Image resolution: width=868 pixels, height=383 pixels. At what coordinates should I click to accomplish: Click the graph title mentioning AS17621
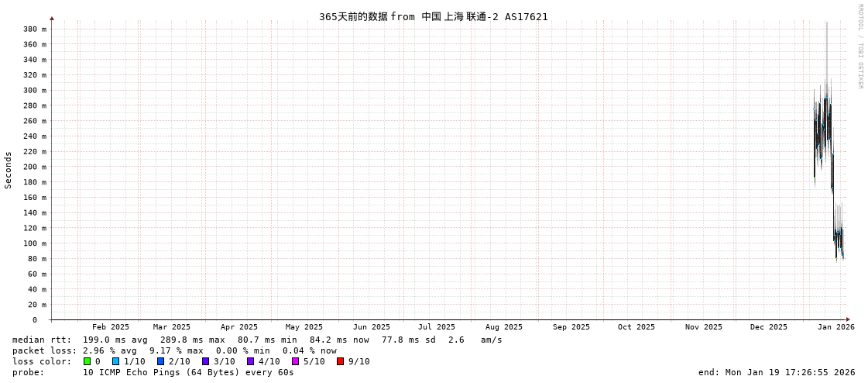[x=433, y=16]
